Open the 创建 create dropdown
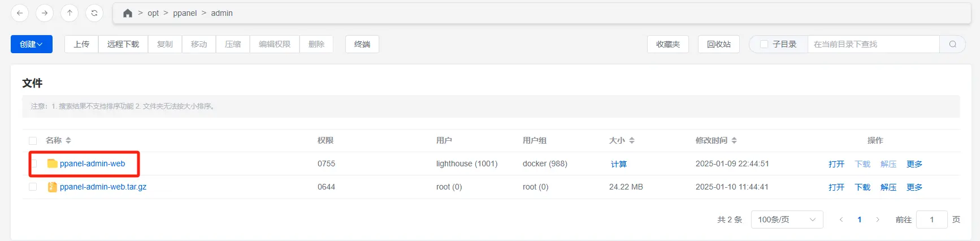This screenshot has height=241, width=980. point(32,44)
